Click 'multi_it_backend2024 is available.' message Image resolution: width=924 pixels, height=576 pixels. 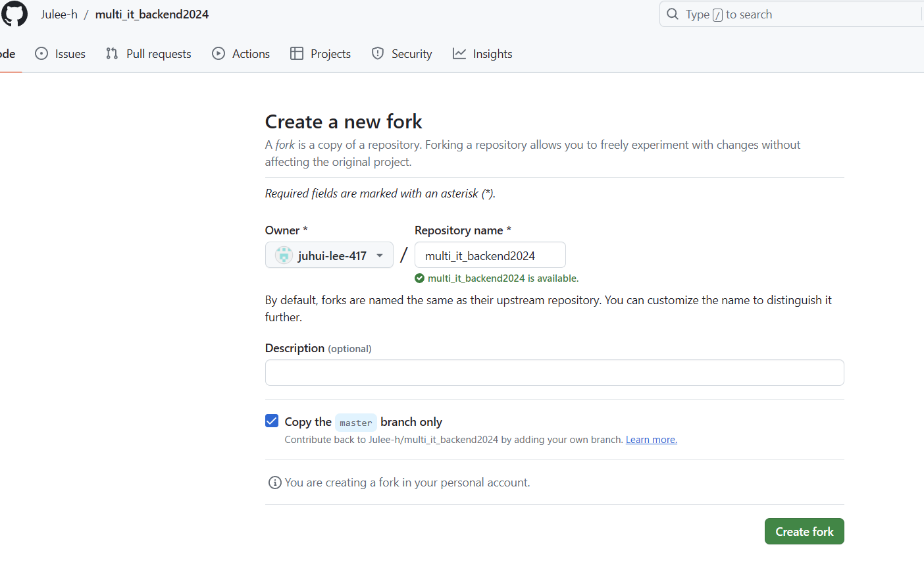tap(503, 278)
